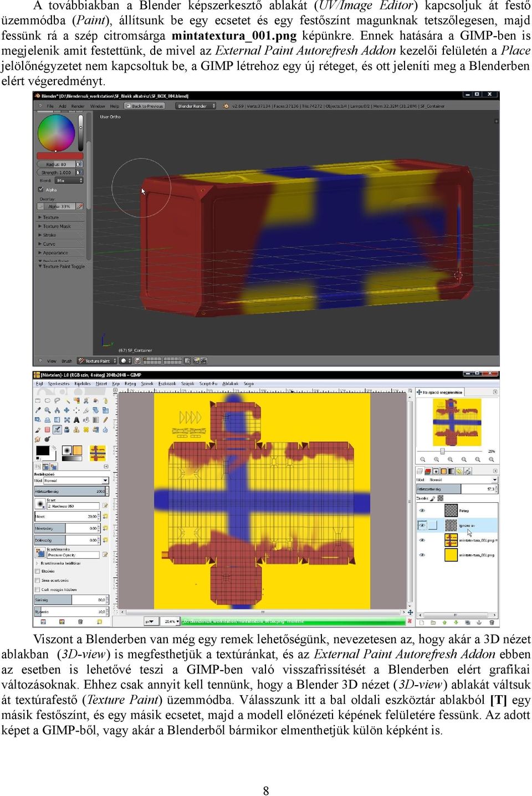The image size is (532, 796).
Task: Open Texture Paint mode dropdown in Blender header
Action: click(97, 361)
